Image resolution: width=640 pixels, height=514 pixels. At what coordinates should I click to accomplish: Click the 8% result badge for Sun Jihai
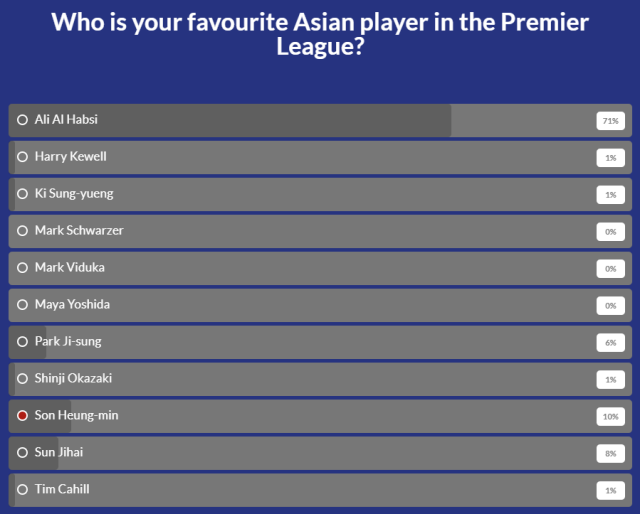pyautogui.click(x=610, y=453)
